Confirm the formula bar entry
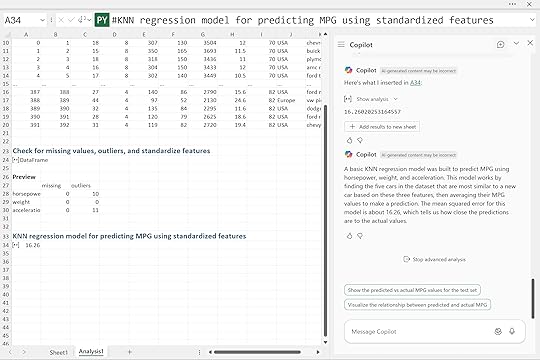The image size is (540, 360). point(71,20)
